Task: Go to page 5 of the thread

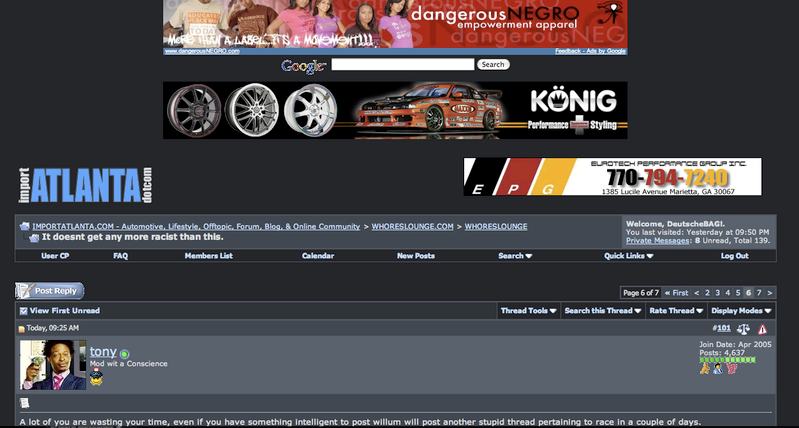Action: point(738,293)
